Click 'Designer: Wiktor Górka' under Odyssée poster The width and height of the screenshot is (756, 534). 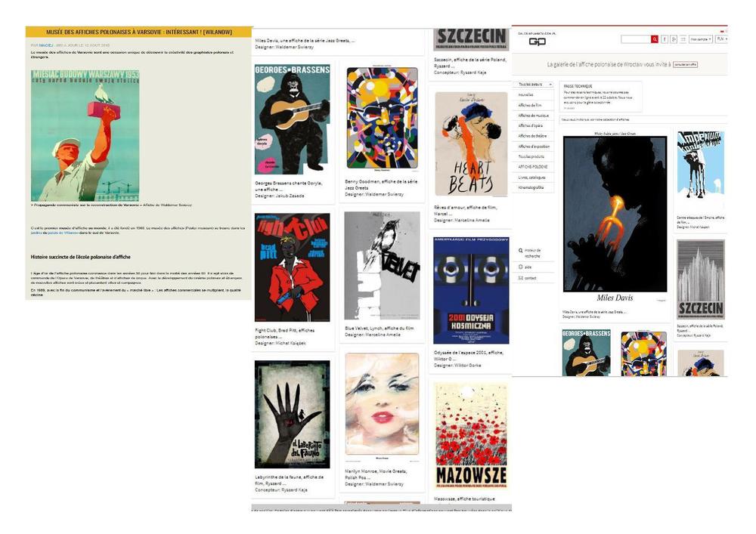pos(457,366)
